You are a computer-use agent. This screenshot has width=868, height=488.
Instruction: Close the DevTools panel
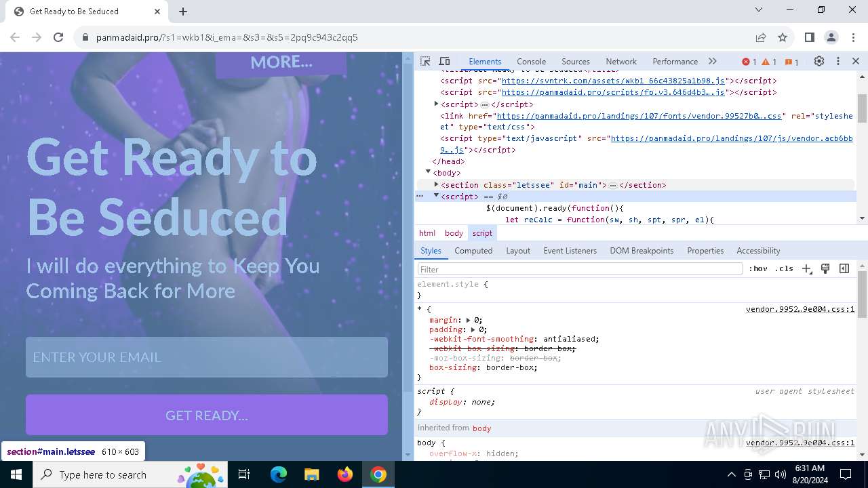[856, 61]
